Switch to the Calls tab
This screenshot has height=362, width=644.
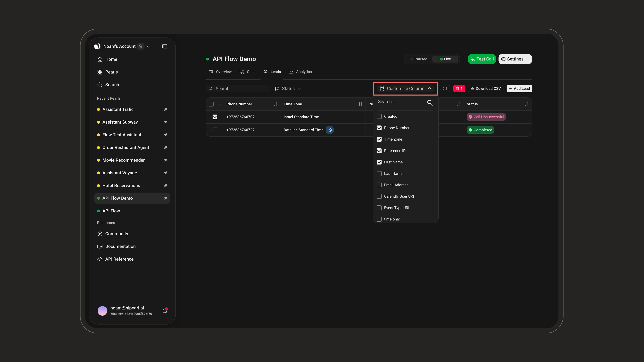pyautogui.click(x=248, y=72)
